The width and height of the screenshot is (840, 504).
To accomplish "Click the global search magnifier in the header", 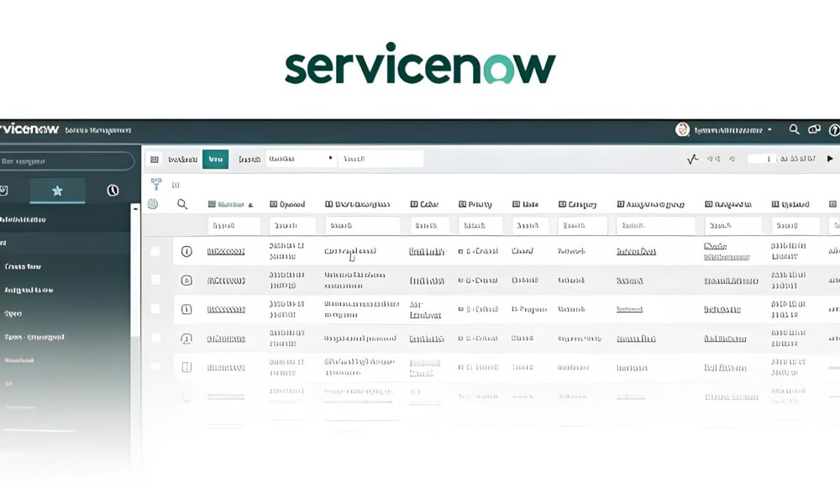I will pyautogui.click(x=794, y=129).
